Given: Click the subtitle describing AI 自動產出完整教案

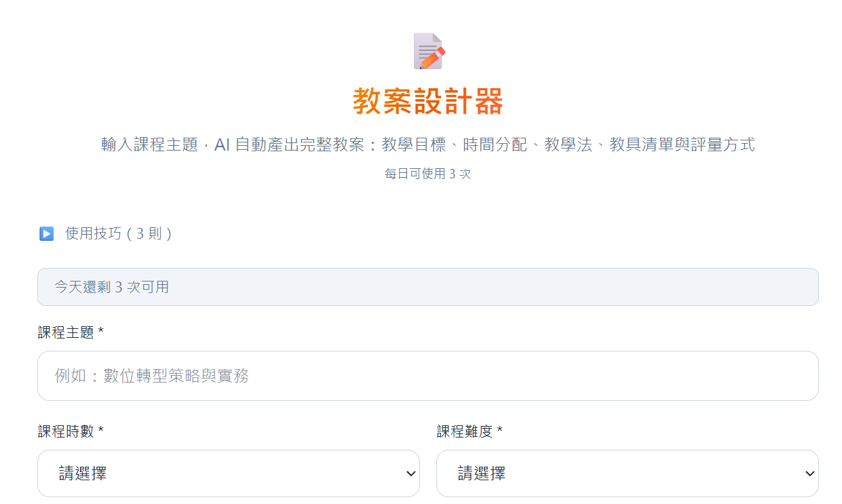Looking at the screenshot, I should pyautogui.click(x=427, y=144).
